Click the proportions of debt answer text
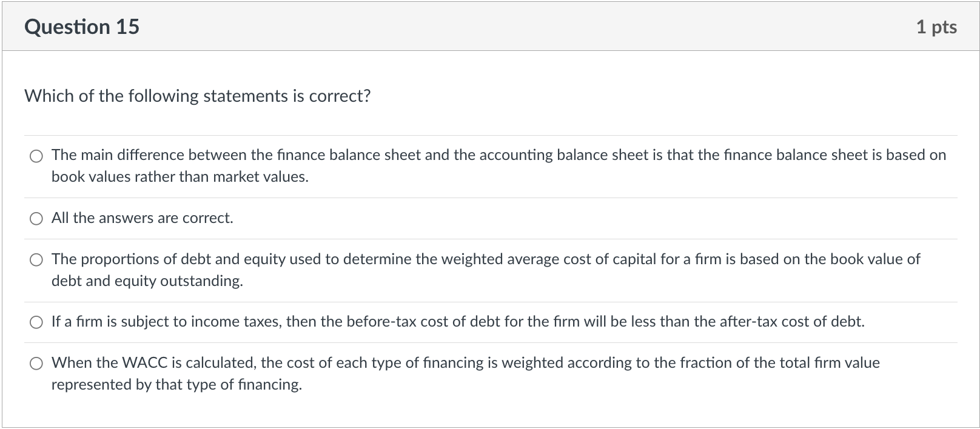The image size is (980, 429). point(485,259)
